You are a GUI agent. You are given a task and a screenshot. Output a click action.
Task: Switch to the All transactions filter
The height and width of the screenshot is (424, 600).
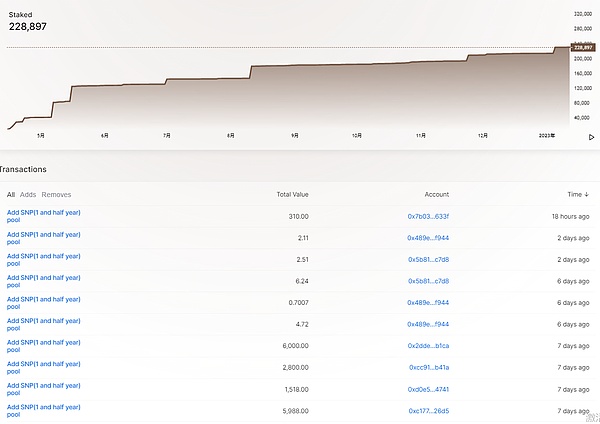click(x=11, y=194)
